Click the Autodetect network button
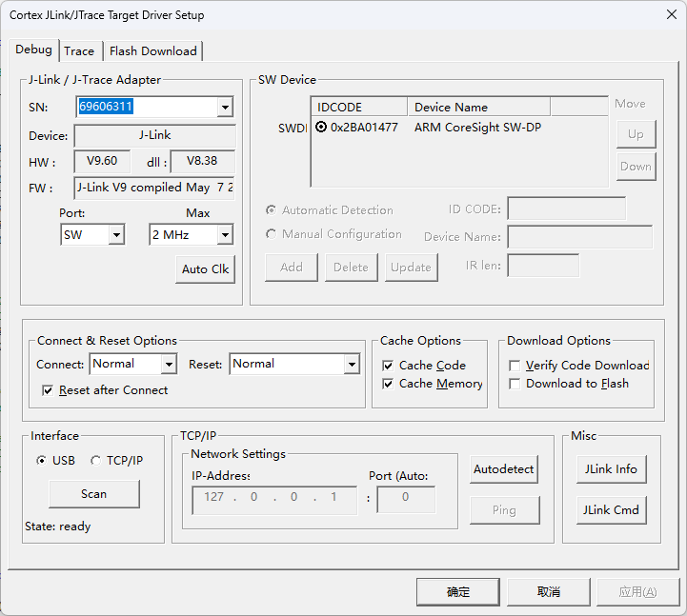This screenshot has height=616, width=687. [x=504, y=468]
